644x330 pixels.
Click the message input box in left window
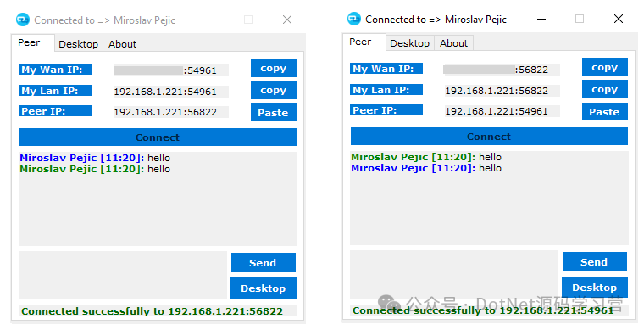click(x=123, y=275)
